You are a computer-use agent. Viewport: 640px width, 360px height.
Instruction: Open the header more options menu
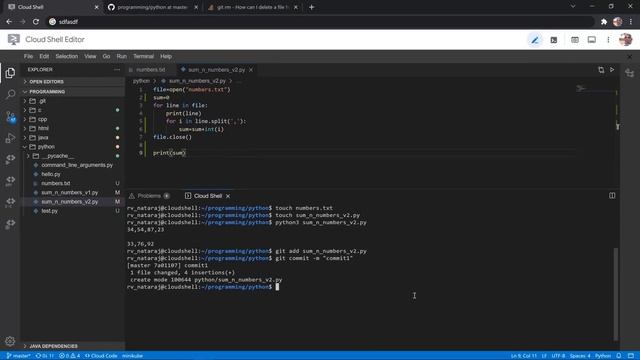608,40
